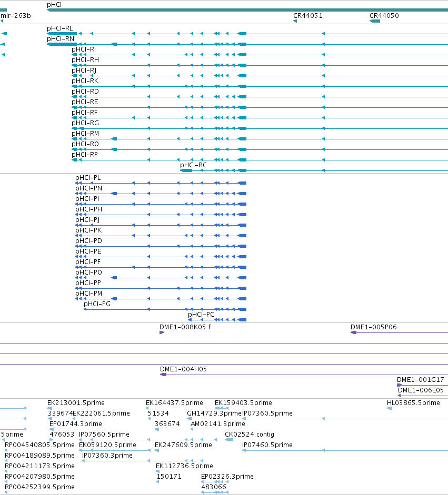The width and height of the screenshot is (448, 495).
Task: Click the EP02326.3prime EST label
Action: pyautogui.click(x=227, y=477)
